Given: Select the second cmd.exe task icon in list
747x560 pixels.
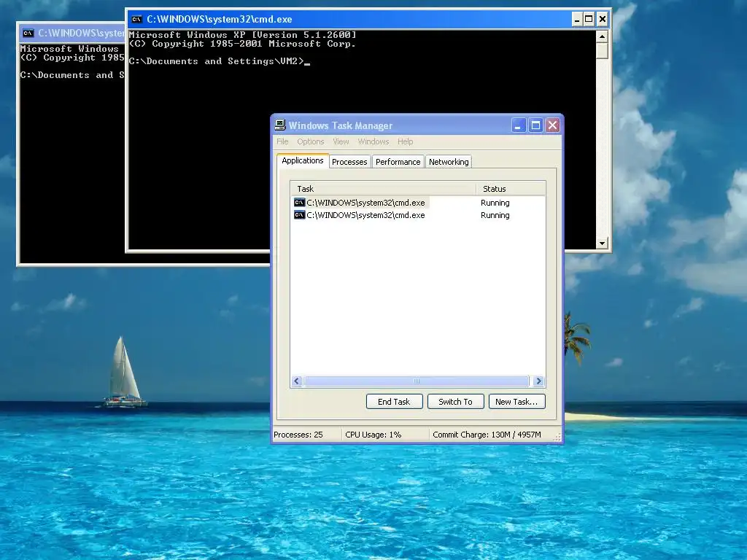Looking at the screenshot, I should coord(299,215).
